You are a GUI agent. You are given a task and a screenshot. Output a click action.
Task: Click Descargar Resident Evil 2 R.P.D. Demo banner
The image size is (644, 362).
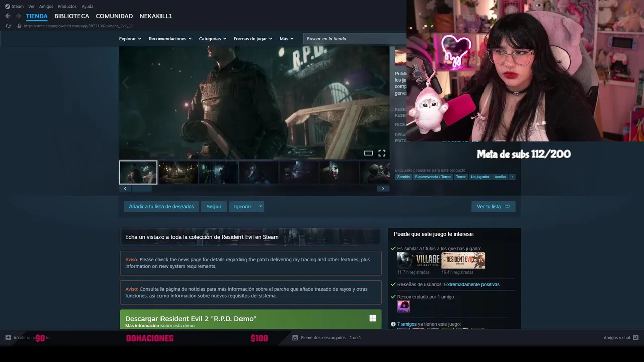(251, 319)
